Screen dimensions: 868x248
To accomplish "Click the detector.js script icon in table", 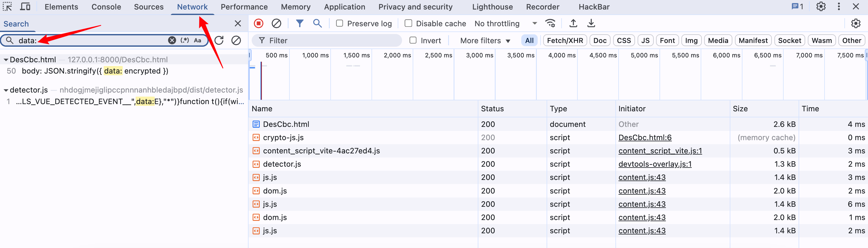I will point(256,164).
